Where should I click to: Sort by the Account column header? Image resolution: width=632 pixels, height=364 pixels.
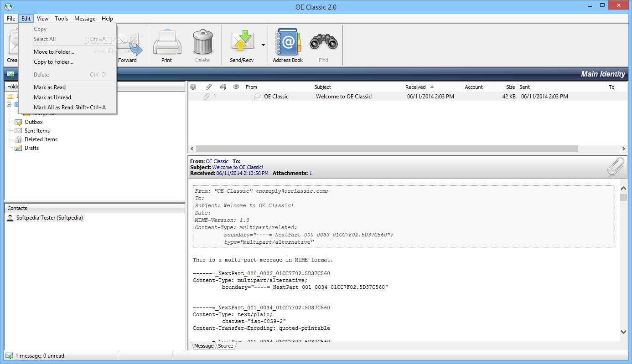(x=478, y=87)
